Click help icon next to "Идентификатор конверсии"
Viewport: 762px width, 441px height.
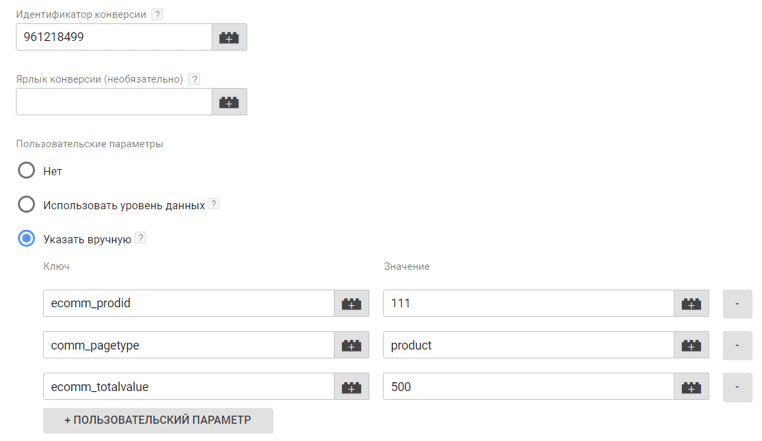click(x=157, y=15)
